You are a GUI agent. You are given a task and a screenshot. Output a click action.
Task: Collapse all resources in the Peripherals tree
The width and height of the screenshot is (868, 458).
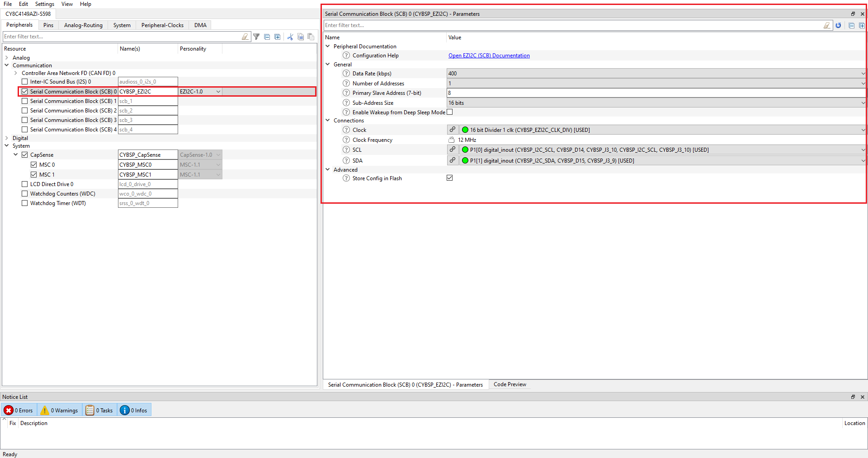[x=267, y=37]
